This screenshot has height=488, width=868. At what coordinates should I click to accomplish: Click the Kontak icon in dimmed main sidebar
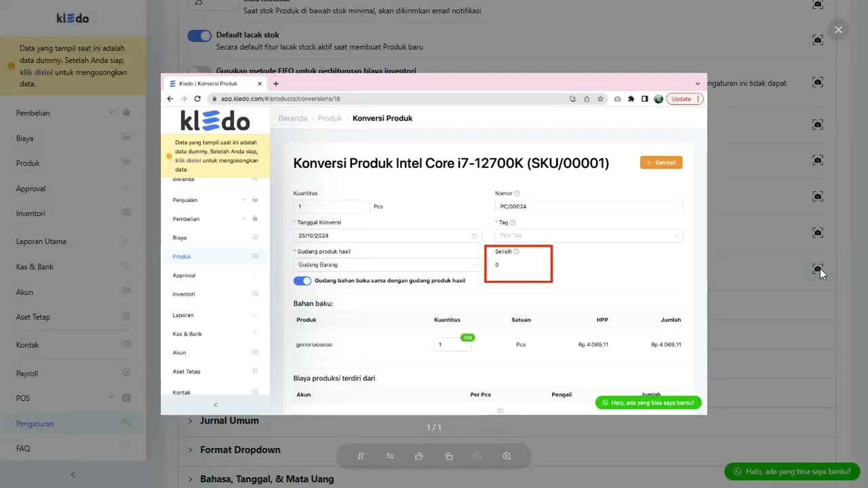126,344
